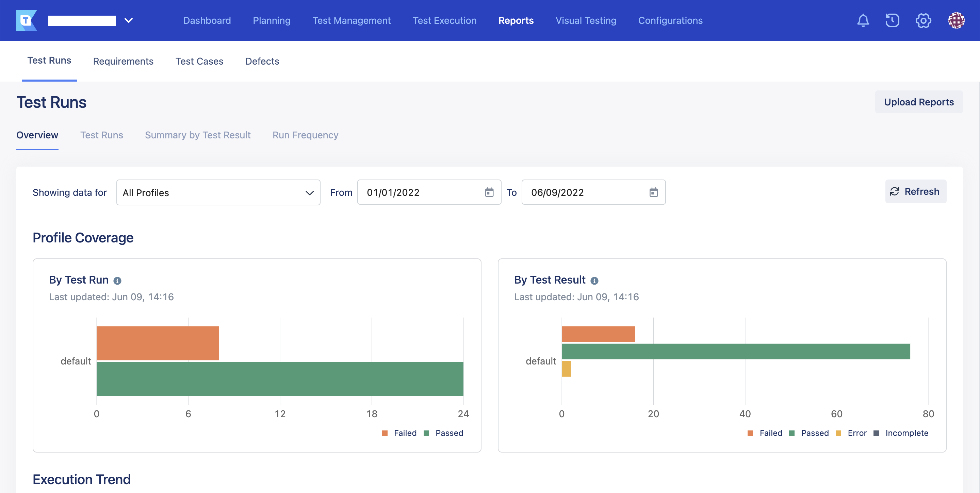The image size is (980, 493).
Task: Open the history clock icon
Action: pos(892,20)
